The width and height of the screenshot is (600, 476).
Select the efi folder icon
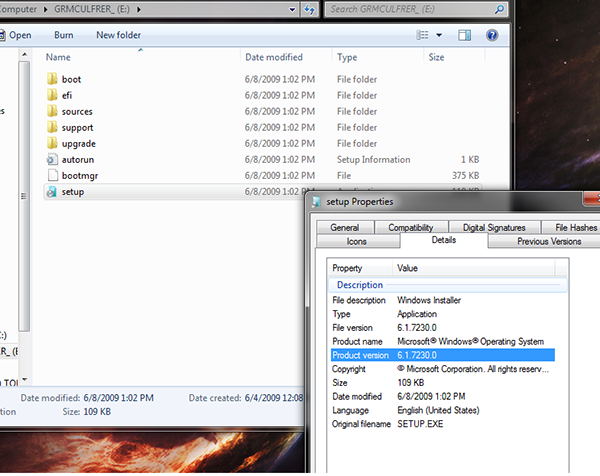tap(52, 95)
